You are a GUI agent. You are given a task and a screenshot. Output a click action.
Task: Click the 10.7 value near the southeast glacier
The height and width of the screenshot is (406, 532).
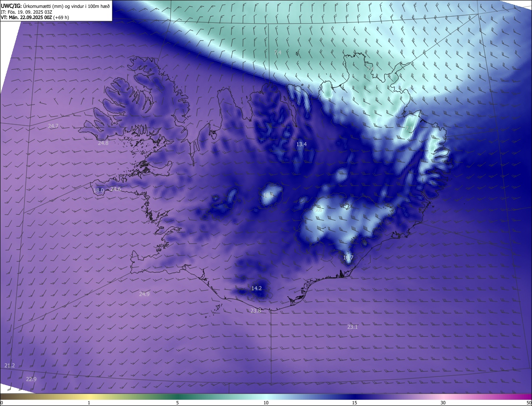[x=348, y=258]
